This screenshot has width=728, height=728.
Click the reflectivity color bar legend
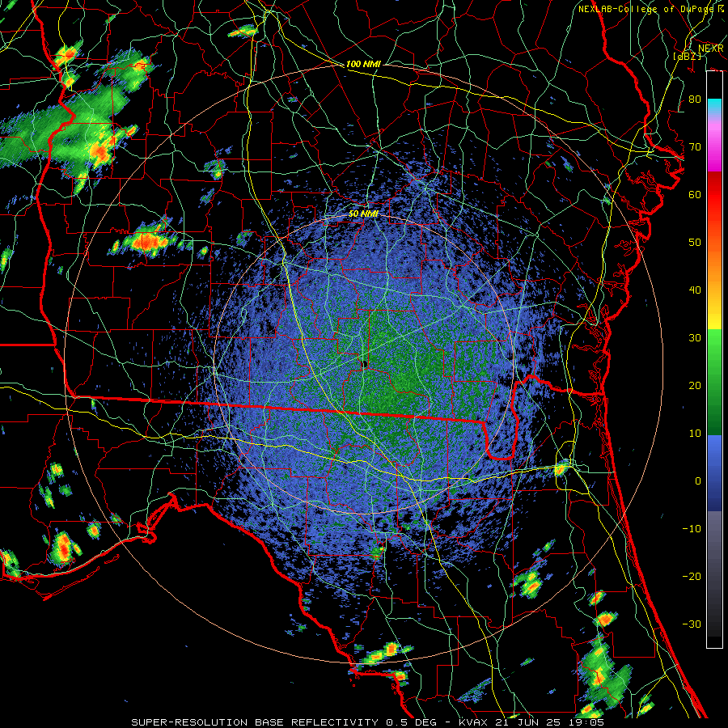(x=714, y=359)
